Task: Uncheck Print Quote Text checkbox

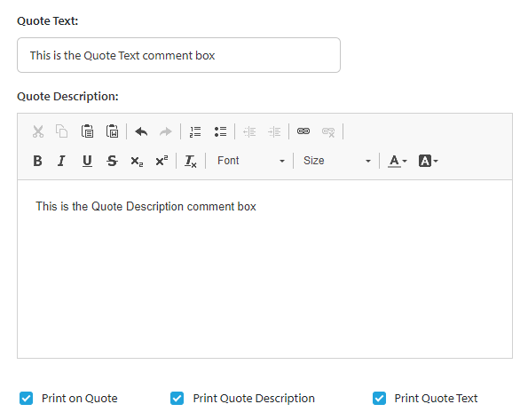Action: coord(379,399)
